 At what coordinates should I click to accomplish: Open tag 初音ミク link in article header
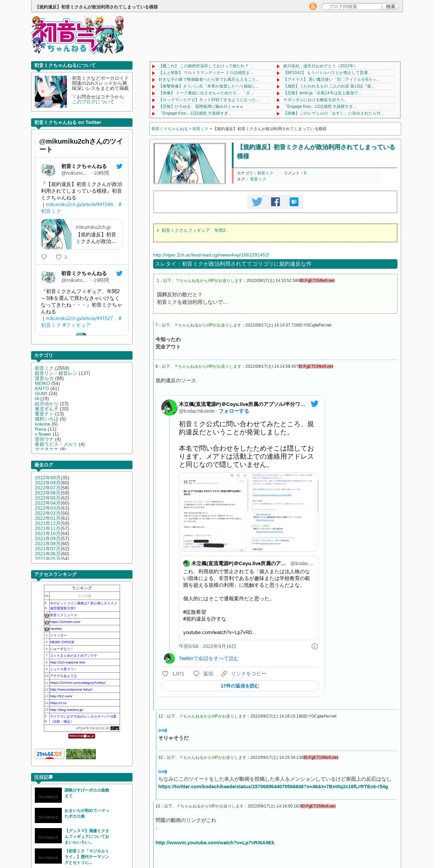pos(258,179)
